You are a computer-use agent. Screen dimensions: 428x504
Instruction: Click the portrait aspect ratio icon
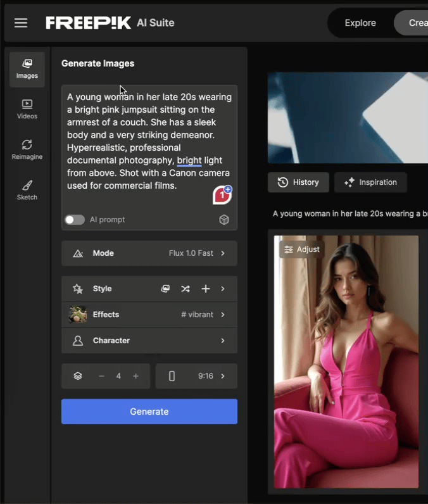click(172, 376)
